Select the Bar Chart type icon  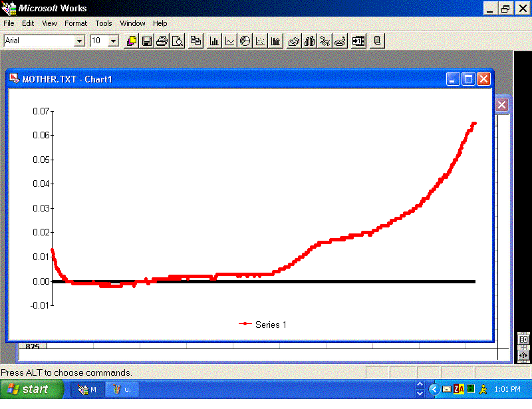click(x=214, y=41)
